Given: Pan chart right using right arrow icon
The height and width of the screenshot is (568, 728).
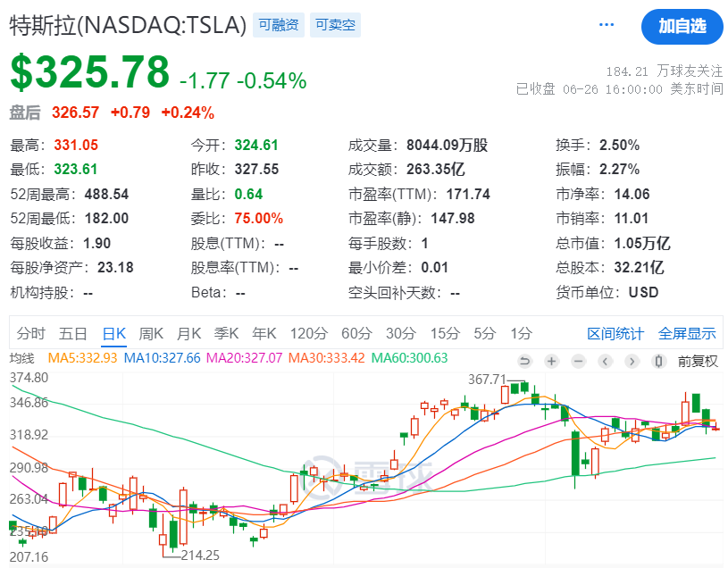Looking at the screenshot, I should (x=632, y=362).
